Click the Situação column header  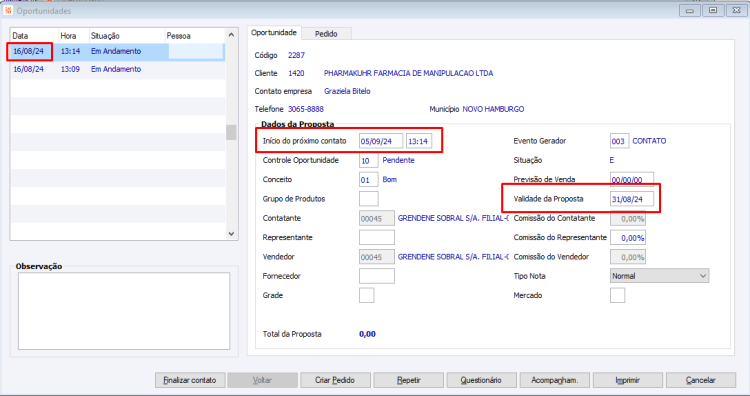(127, 36)
